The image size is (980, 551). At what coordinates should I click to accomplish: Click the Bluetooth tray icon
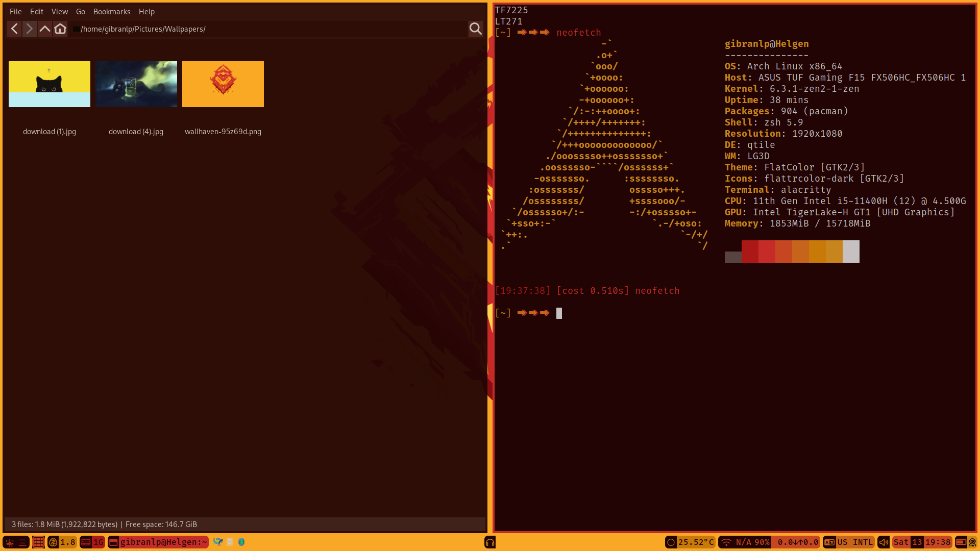(x=241, y=542)
